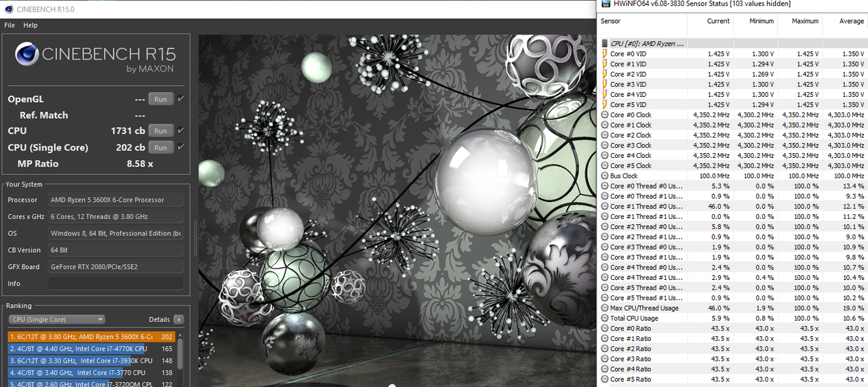Image resolution: width=868 pixels, height=387 pixels.
Task: Toggle the OpenGL test checkbox
Action: [180, 99]
